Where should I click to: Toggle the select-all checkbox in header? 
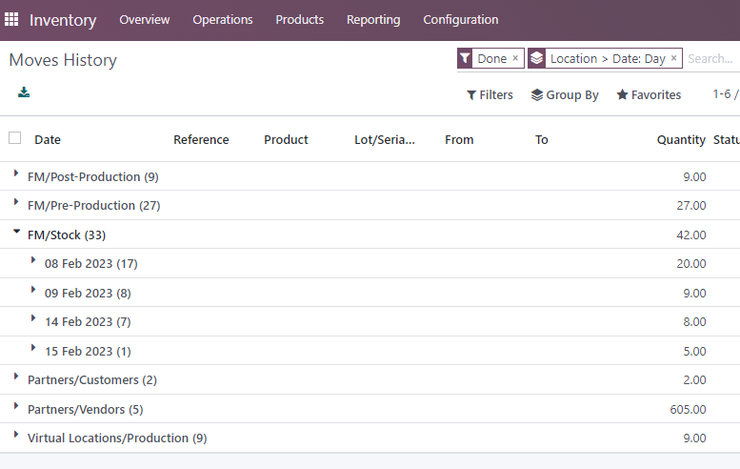pyautogui.click(x=15, y=138)
